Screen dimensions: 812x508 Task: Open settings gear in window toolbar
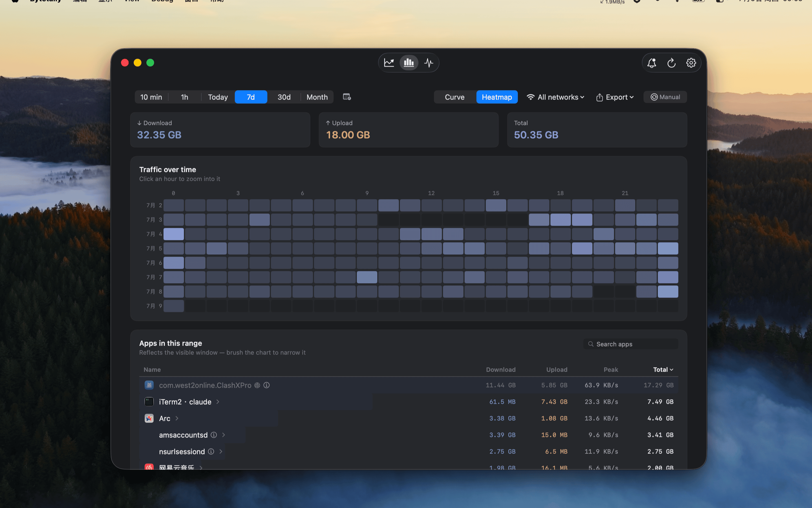pyautogui.click(x=691, y=63)
